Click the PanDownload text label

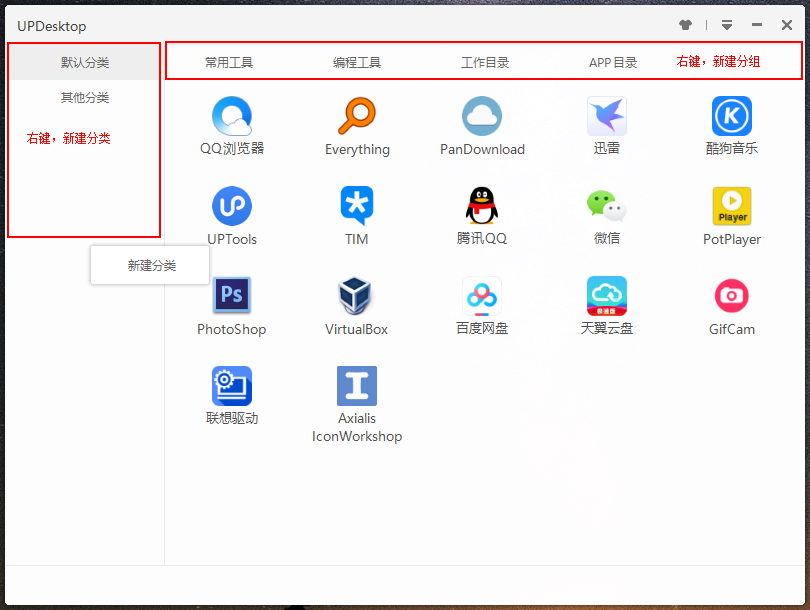pyautogui.click(x=482, y=149)
